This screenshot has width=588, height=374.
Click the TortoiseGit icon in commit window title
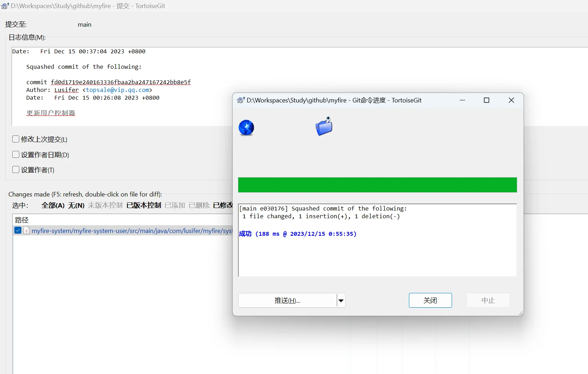[x=5, y=6]
